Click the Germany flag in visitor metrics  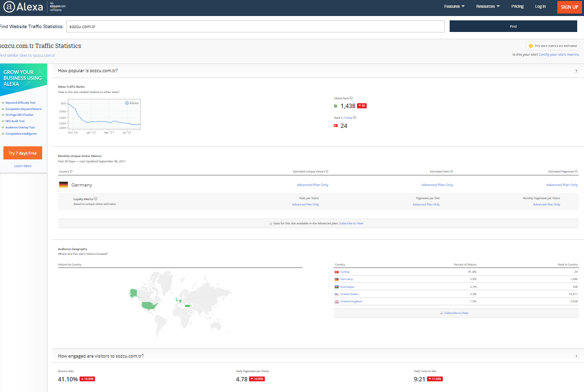64,185
